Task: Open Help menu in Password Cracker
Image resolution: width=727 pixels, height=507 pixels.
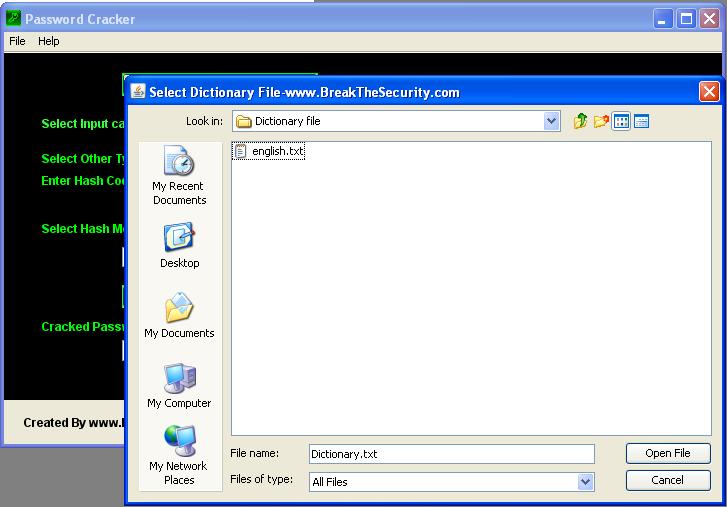Action: point(49,41)
